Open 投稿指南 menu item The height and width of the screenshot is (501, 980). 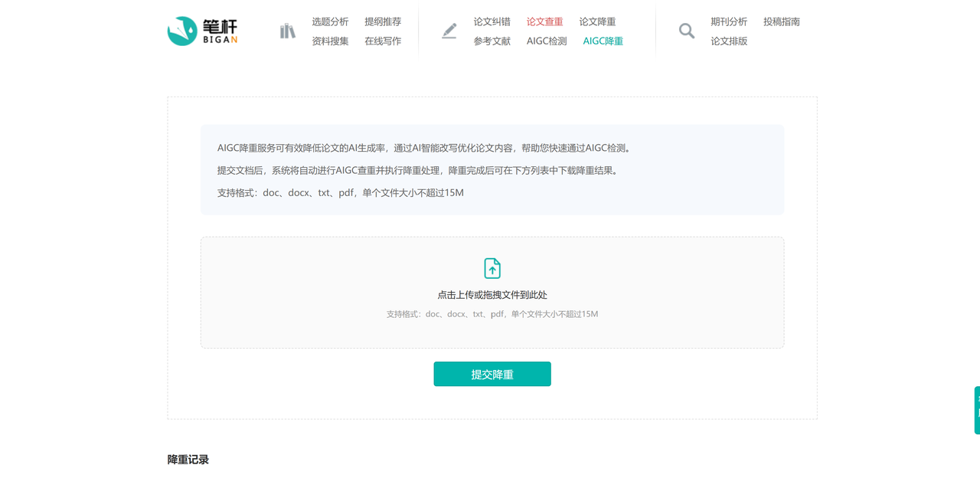(782, 21)
